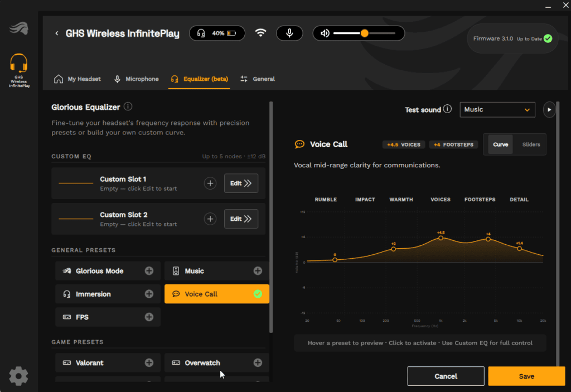
Task: Click the WARMTH band label
Action: pyautogui.click(x=401, y=200)
